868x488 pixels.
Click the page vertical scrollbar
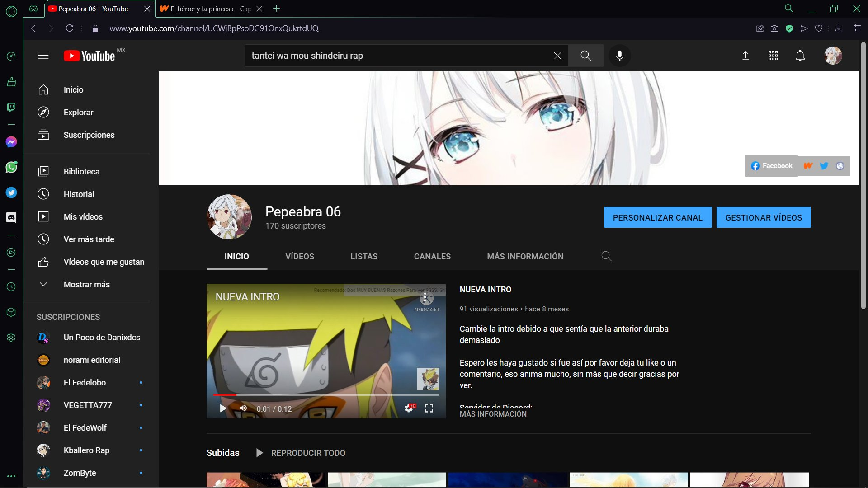pyautogui.click(x=863, y=176)
